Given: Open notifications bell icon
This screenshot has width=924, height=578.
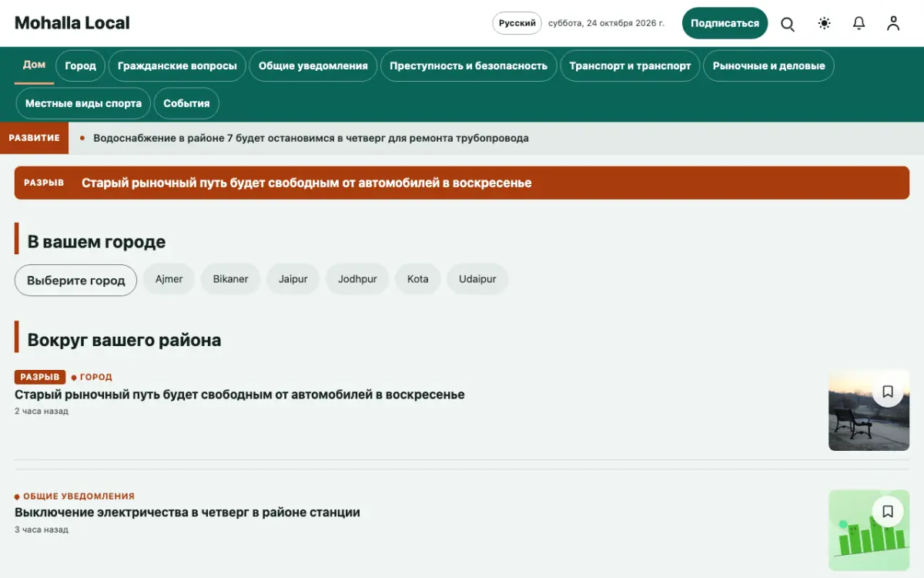Looking at the screenshot, I should pos(859,24).
